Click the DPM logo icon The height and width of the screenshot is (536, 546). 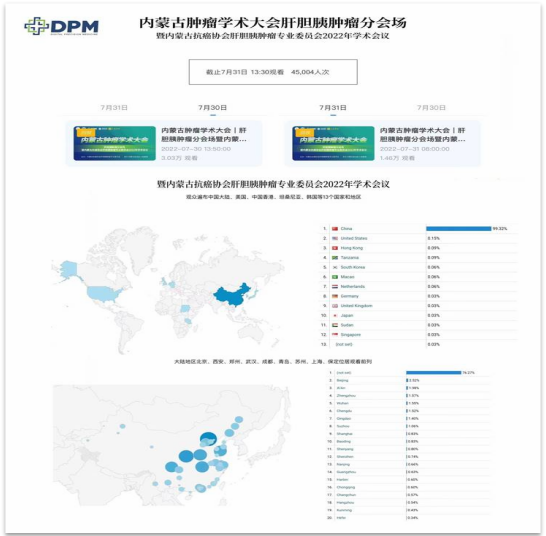(x=36, y=26)
